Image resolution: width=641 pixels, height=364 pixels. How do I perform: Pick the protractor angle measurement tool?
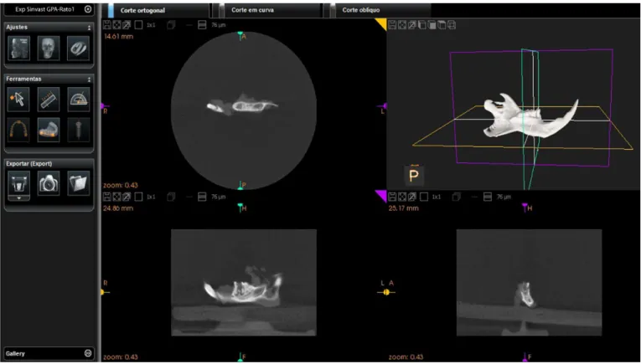point(79,100)
